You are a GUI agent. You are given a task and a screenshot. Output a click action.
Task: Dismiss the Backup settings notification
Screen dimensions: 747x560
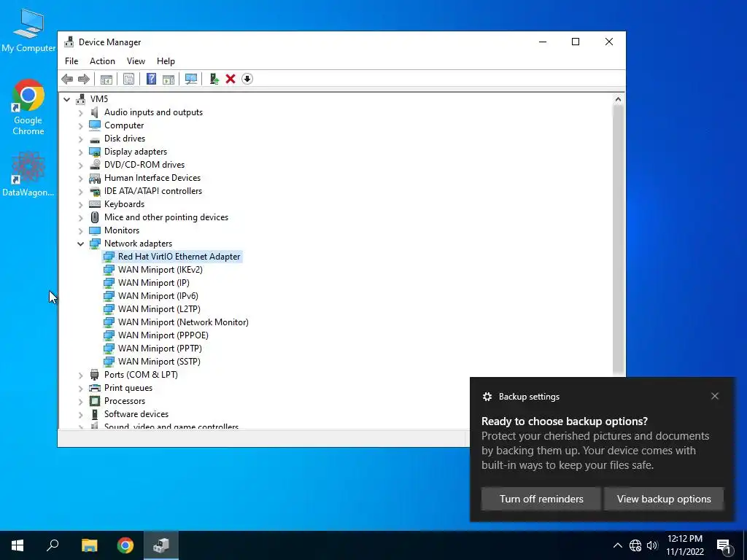click(x=715, y=396)
